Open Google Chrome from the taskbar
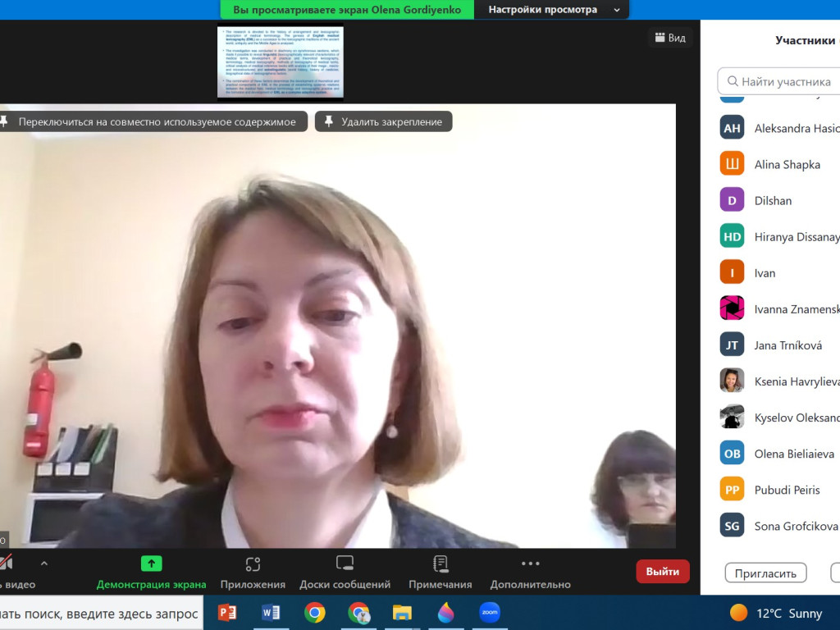Image resolution: width=840 pixels, height=630 pixels. 314,612
